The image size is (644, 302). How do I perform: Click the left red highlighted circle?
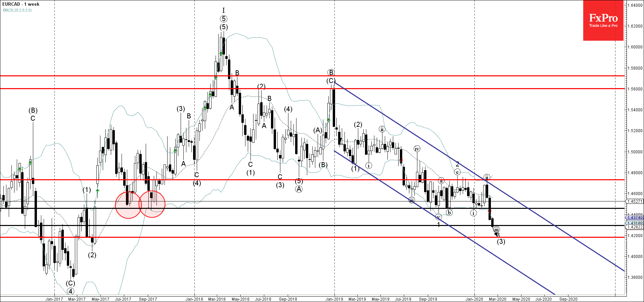click(x=128, y=205)
